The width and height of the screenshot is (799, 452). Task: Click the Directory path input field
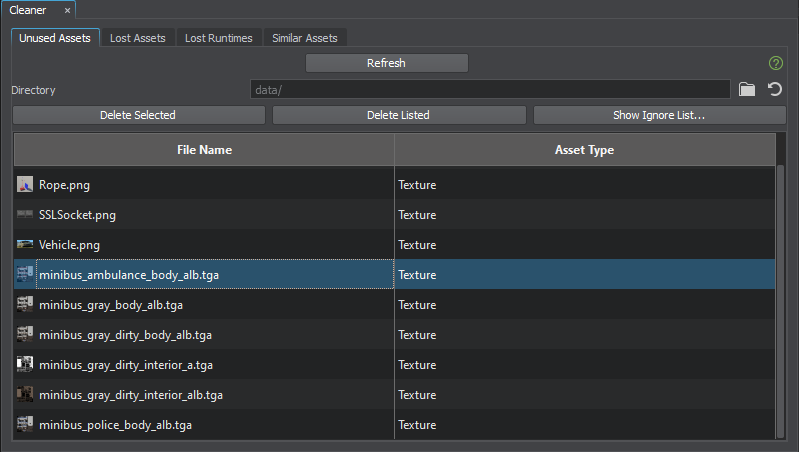click(x=490, y=90)
